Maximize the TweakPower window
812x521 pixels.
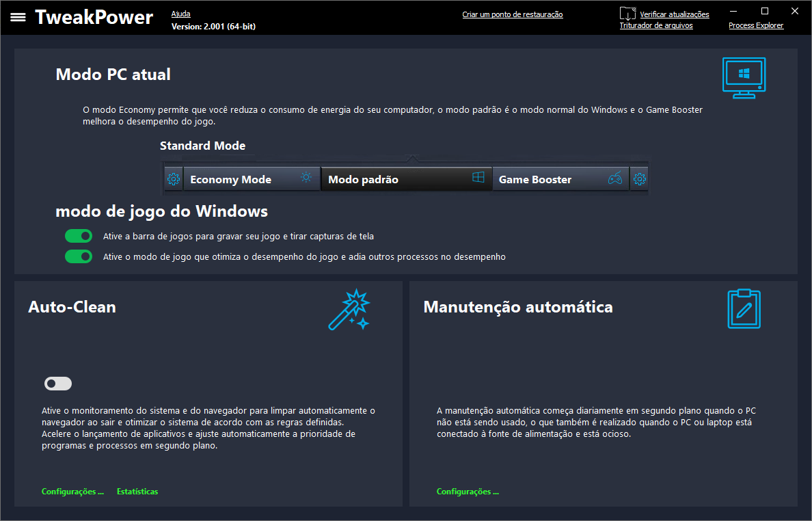(x=764, y=11)
